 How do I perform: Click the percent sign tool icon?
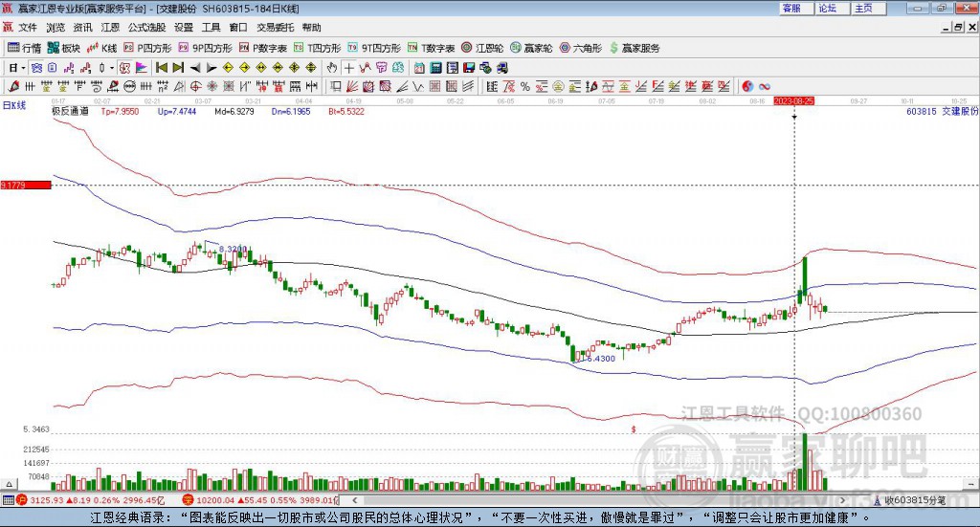click(525, 86)
